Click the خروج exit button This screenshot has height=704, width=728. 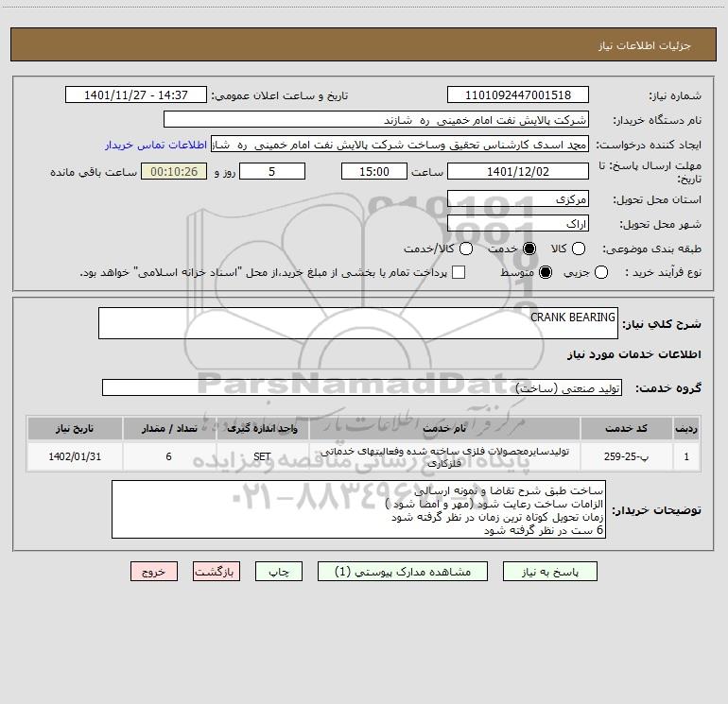tap(154, 572)
